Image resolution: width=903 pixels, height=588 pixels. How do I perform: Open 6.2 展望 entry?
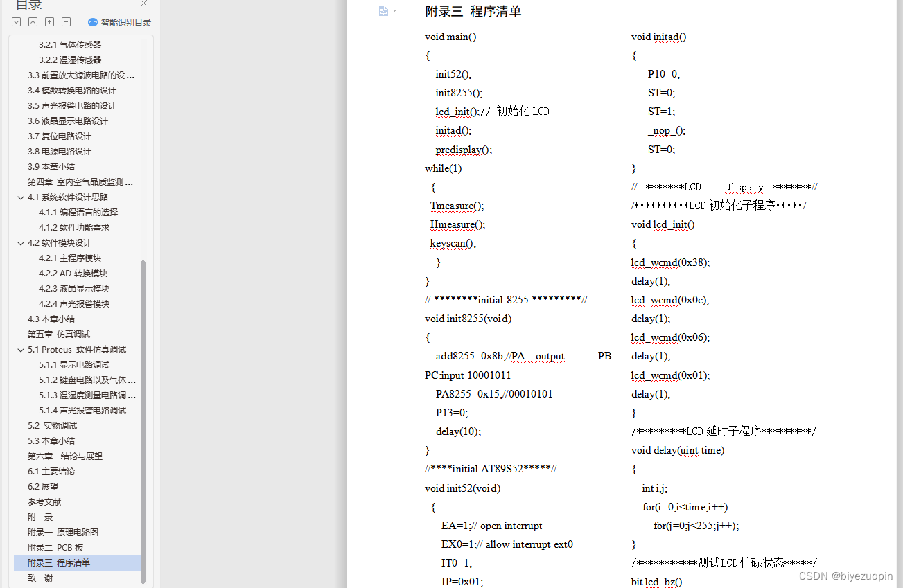click(43, 487)
